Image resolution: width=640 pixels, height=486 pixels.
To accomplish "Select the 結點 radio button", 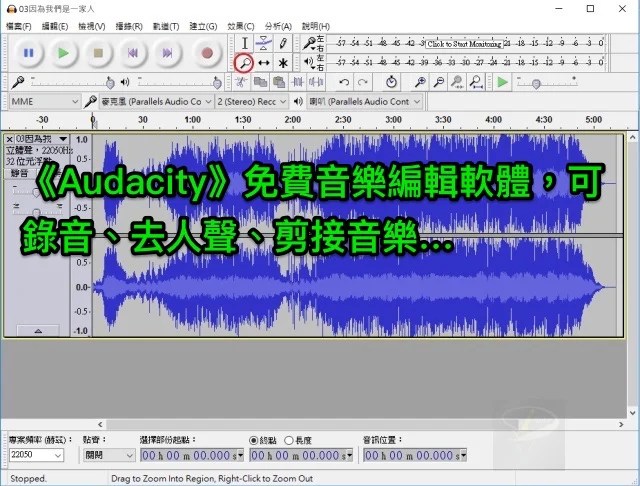I will [x=253, y=440].
